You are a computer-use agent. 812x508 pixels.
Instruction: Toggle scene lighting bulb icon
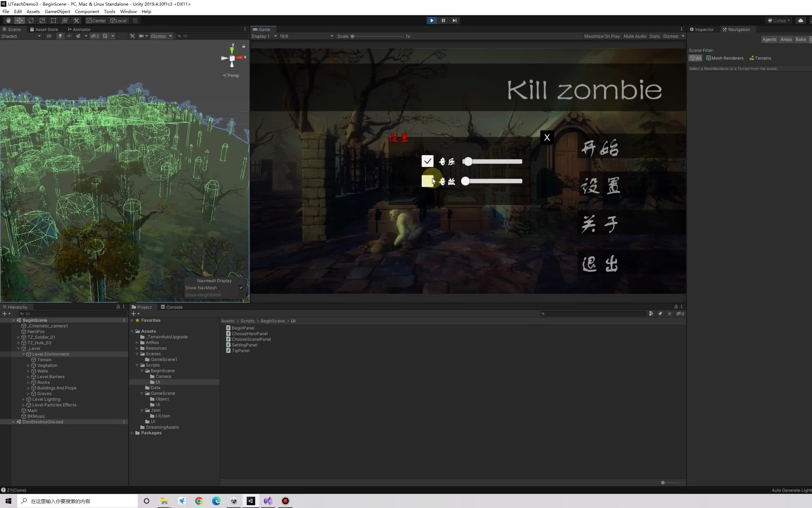[60, 36]
